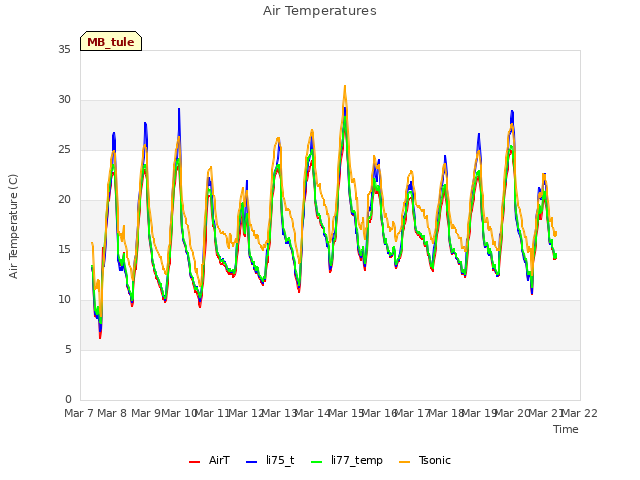
Task: Click the Air Temperature (C) axis title
Action: click(x=13, y=227)
